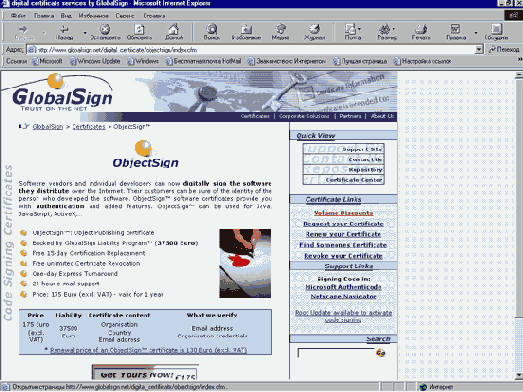
Task: Click the Size (Размер) toolbar icon
Action: coord(387,32)
